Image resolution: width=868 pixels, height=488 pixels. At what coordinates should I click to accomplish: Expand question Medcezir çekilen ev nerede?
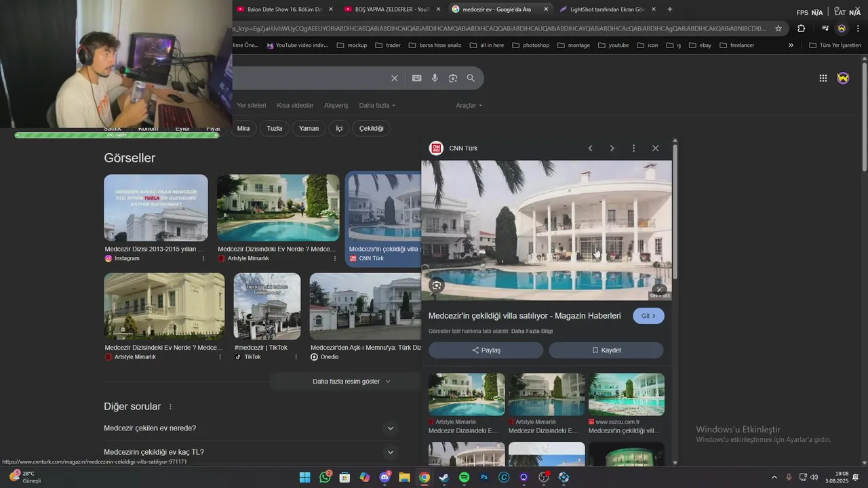point(390,428)
